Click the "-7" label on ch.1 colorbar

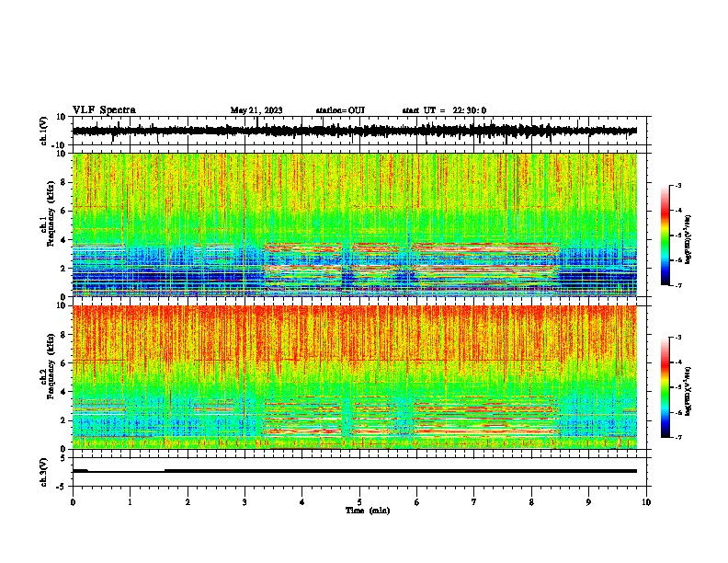click(677, 285)
